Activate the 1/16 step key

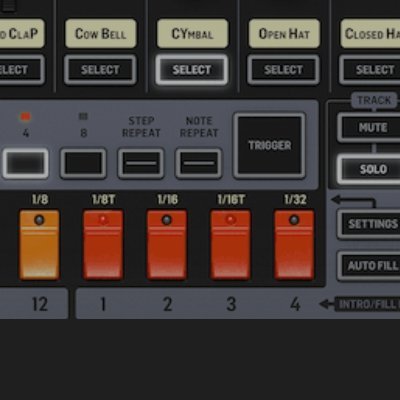[167, 245]
